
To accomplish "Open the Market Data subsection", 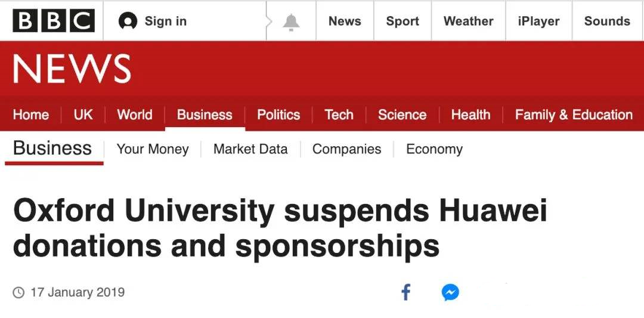I will 250,149.
